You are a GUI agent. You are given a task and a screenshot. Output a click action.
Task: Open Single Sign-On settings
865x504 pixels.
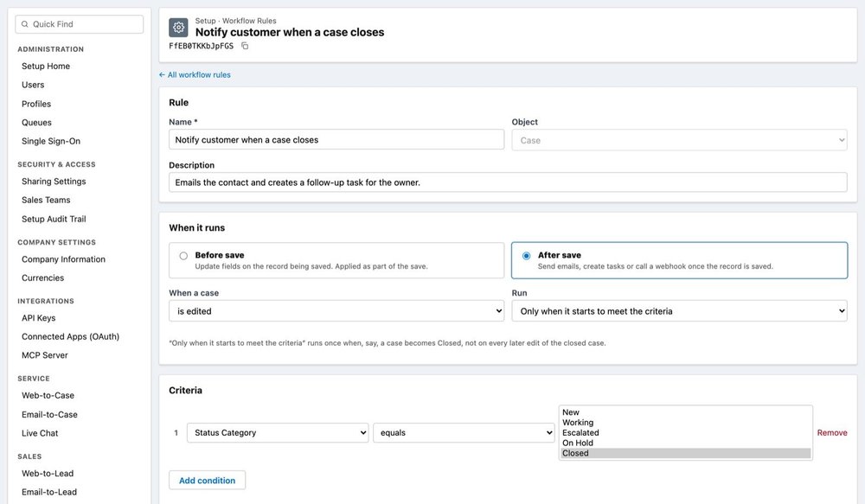click(x=51, y=141)
